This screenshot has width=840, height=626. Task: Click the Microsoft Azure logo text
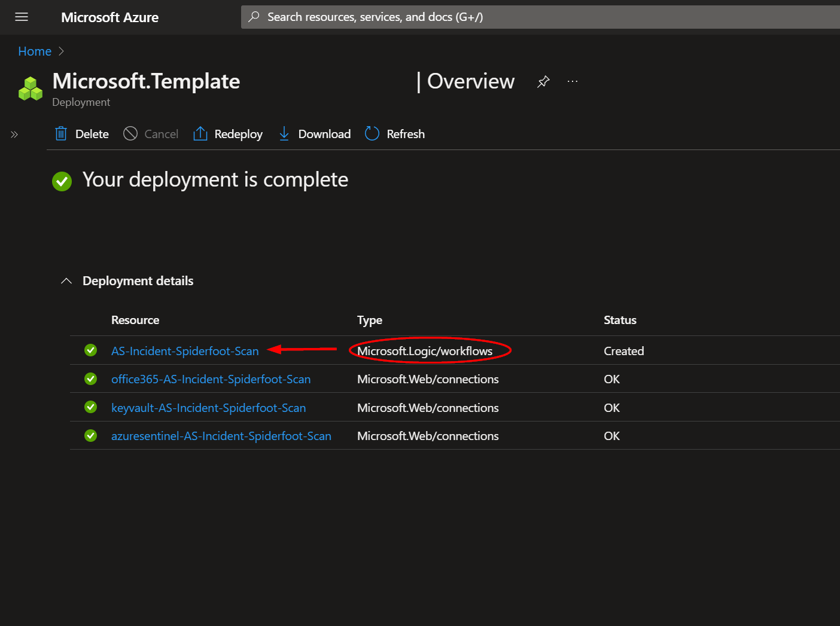[109, 17]
